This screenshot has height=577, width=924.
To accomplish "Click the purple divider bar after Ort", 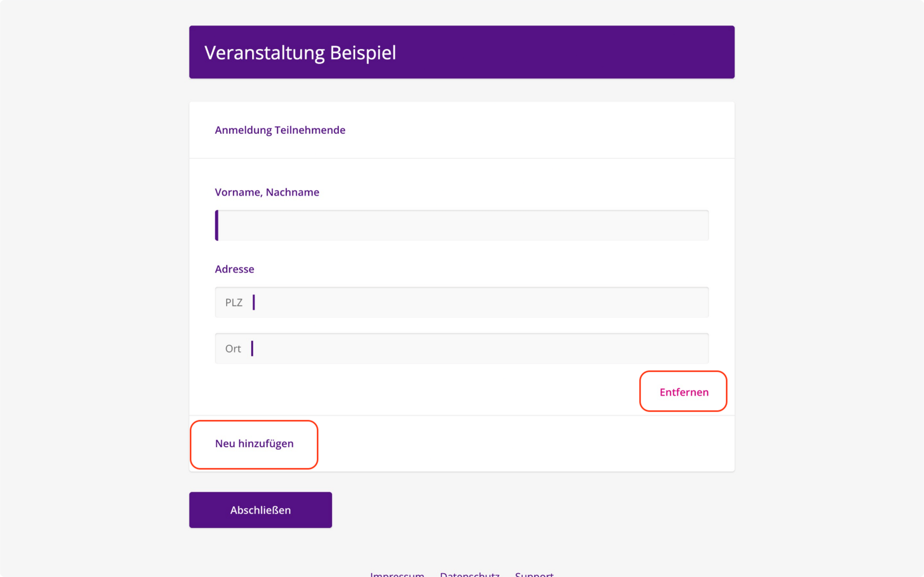I will point(252,349).
